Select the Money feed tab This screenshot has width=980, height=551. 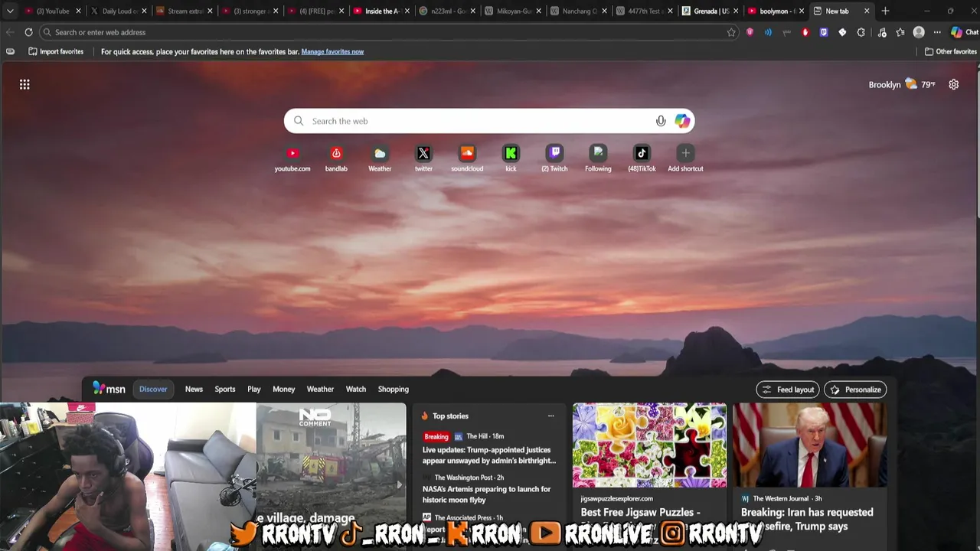pos(283,389)
